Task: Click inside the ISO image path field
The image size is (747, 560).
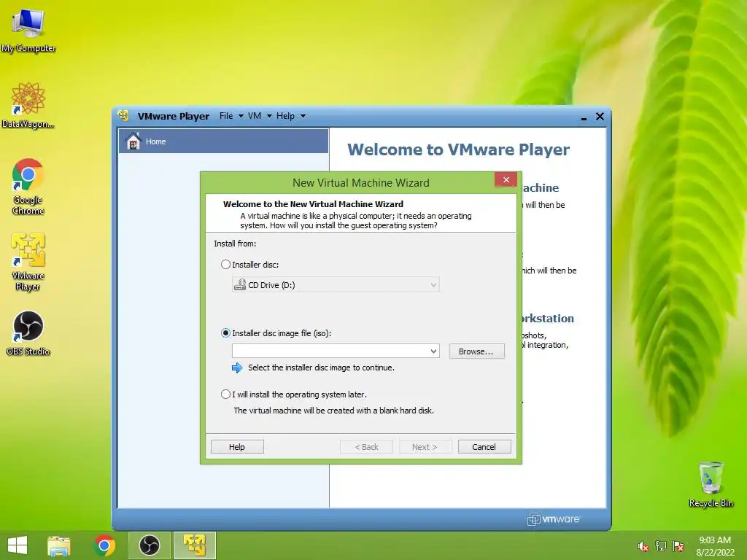Action: (x=330, y=351)
